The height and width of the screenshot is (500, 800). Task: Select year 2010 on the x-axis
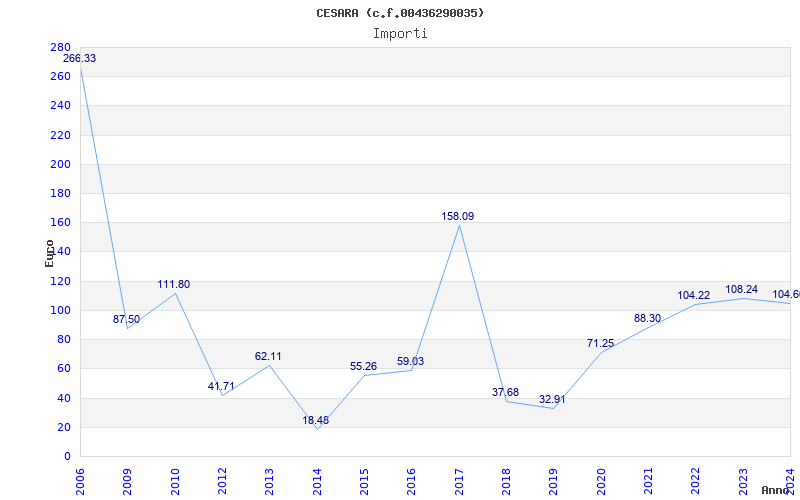[175, 482]
